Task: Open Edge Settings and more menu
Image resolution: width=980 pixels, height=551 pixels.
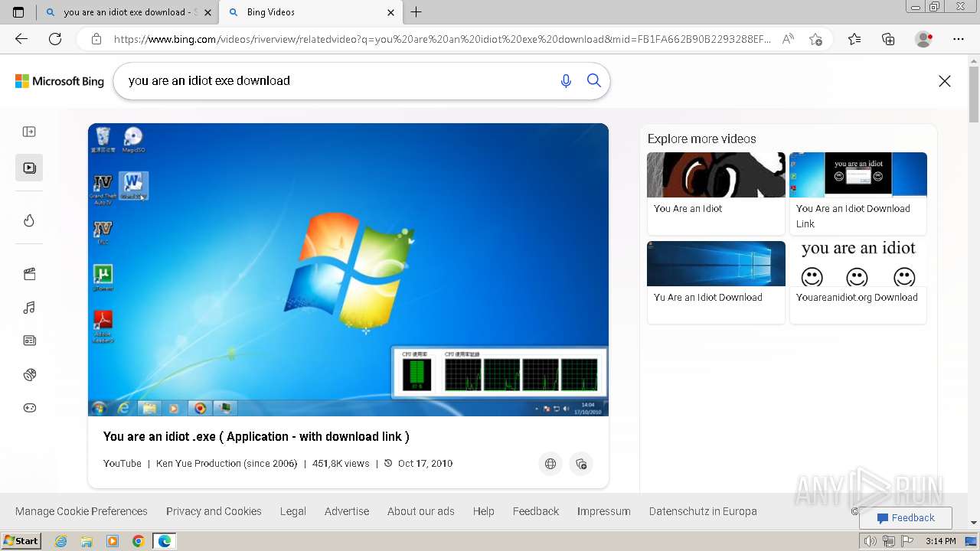Action: point(959,39)
